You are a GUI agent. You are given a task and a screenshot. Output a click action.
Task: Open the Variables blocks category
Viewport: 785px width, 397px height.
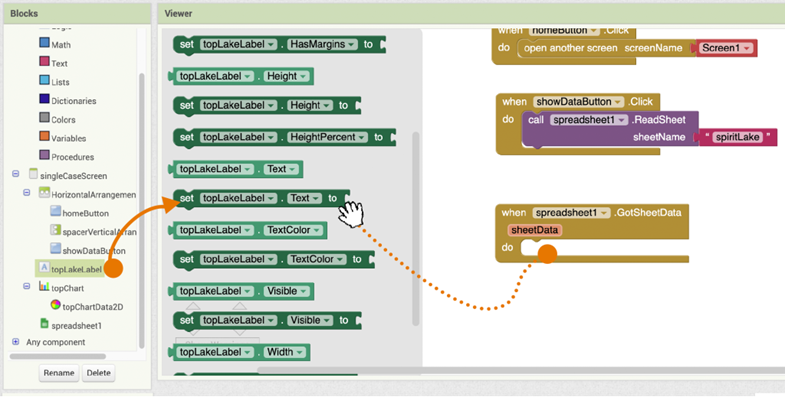(x=63, y=138)
